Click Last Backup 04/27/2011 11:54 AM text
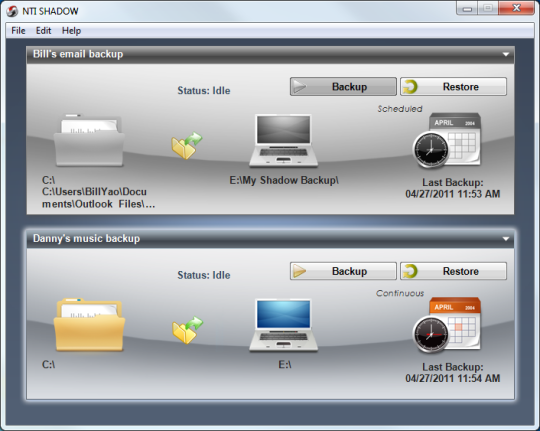 453,373
